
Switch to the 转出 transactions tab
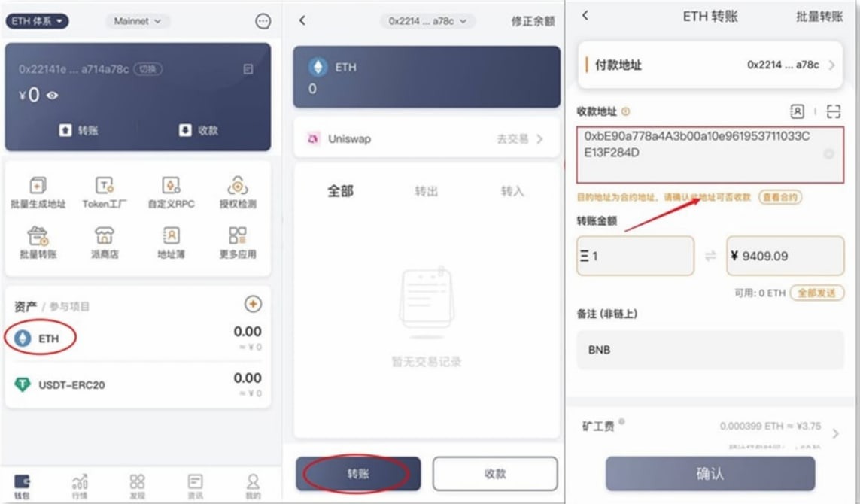[x=426, y=191]
